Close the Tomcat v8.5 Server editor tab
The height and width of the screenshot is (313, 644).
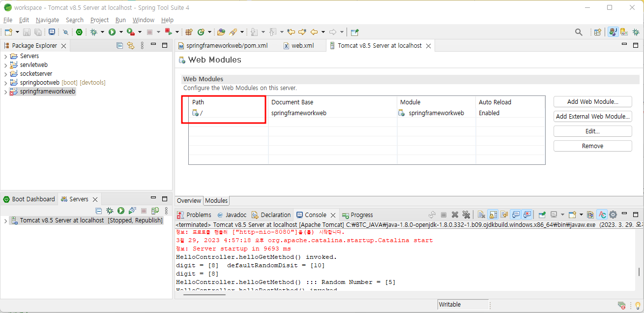point(428,46)
